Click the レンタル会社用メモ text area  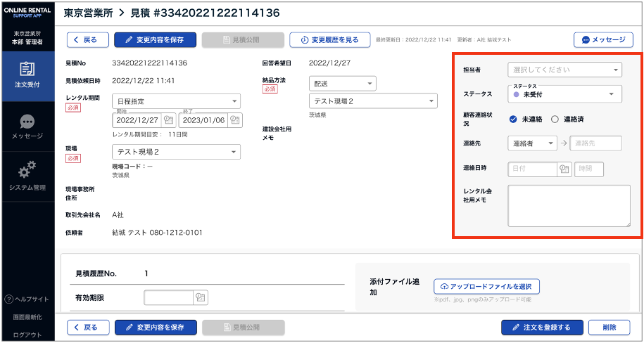569,206
